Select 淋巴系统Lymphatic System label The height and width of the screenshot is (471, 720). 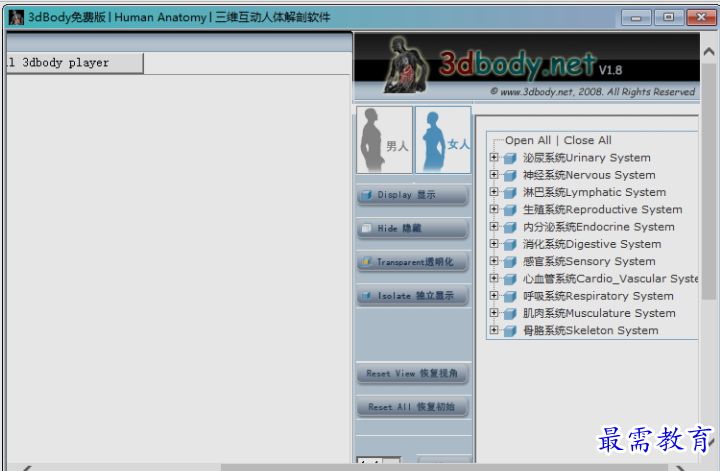pyautogui.click(x=594, y=192)
